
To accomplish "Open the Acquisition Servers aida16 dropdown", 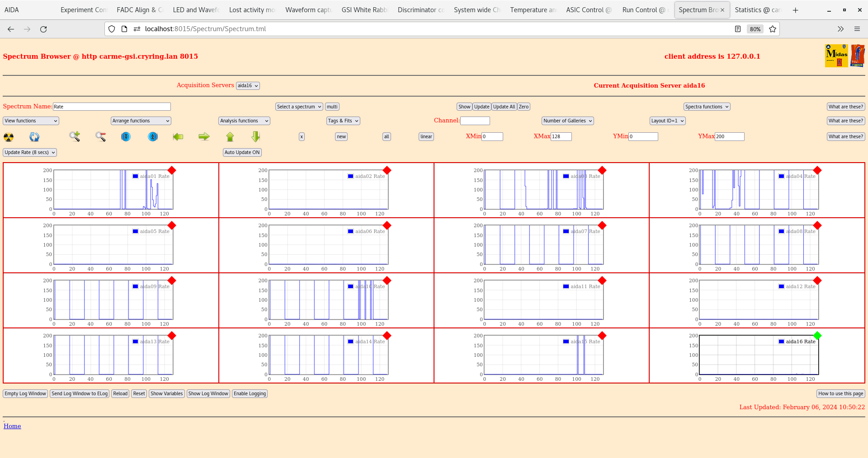I will coord(248,86).
